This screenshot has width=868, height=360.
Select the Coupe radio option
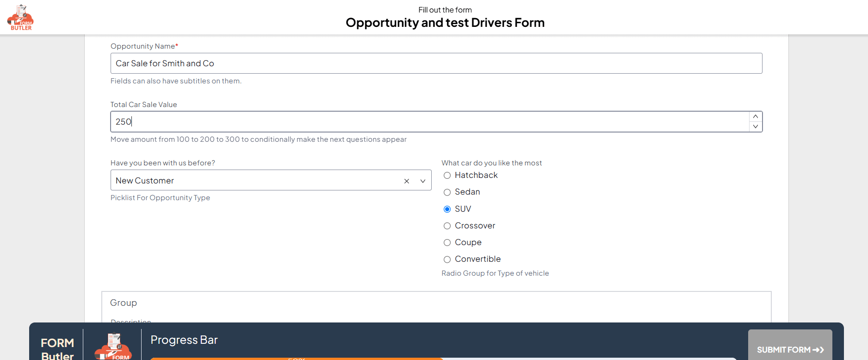447,243
